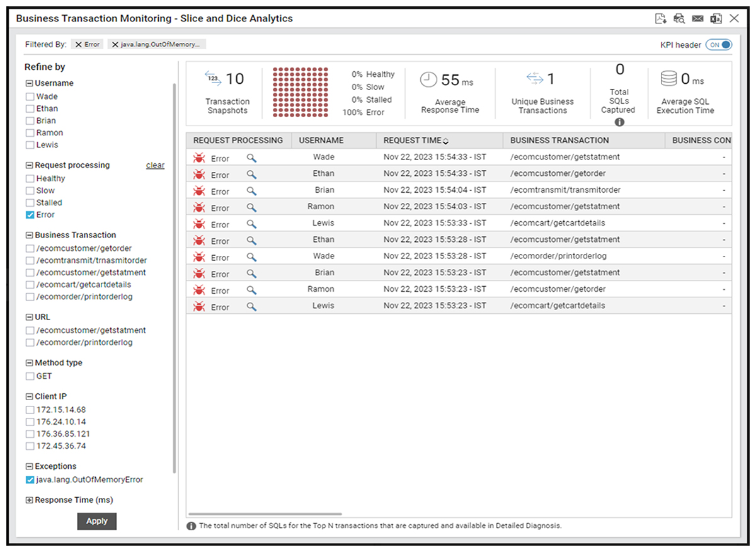Turn off the KPI header switch

click(x=719, y=45)
